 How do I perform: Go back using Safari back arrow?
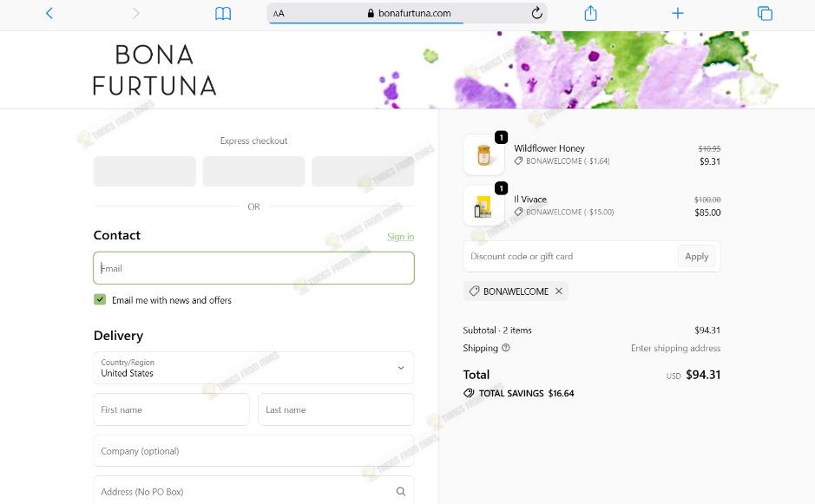pos(49,13)
